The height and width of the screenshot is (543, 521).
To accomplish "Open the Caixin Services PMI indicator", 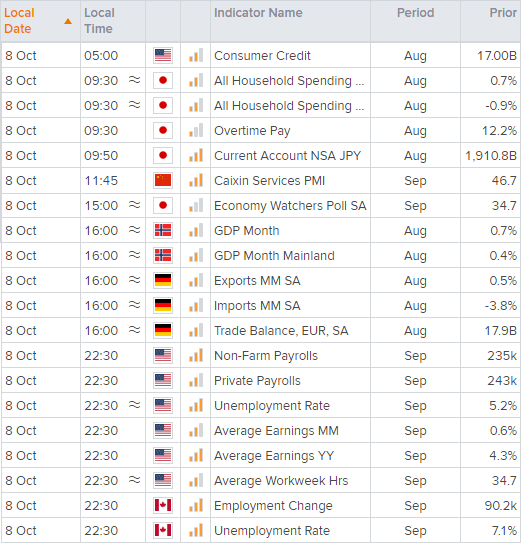I will (270, 181).
